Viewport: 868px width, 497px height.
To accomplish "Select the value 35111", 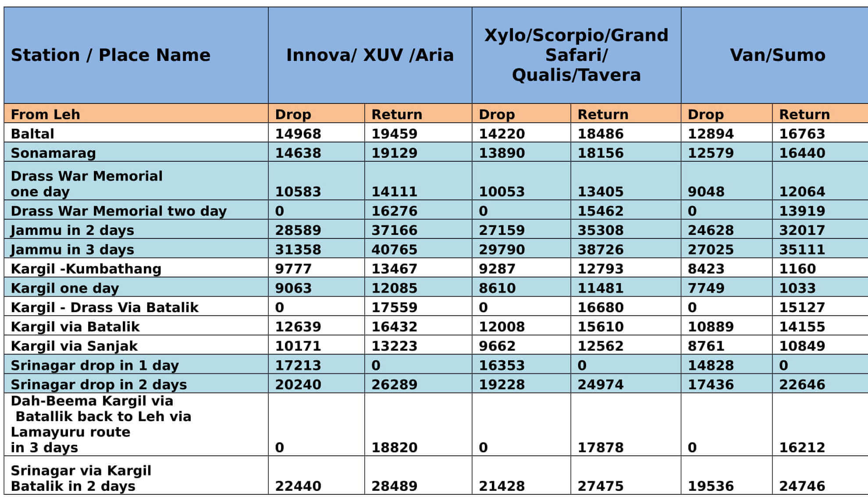I will tap(802, 249).
